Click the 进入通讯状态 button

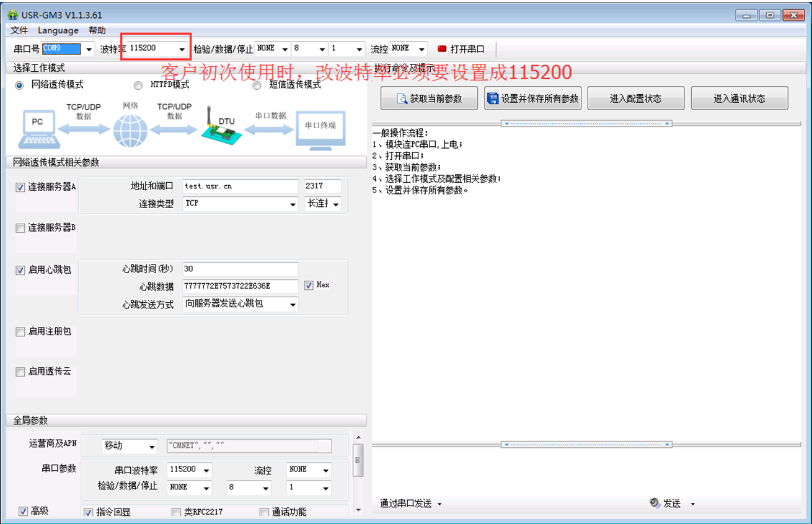tap(739, 98)
